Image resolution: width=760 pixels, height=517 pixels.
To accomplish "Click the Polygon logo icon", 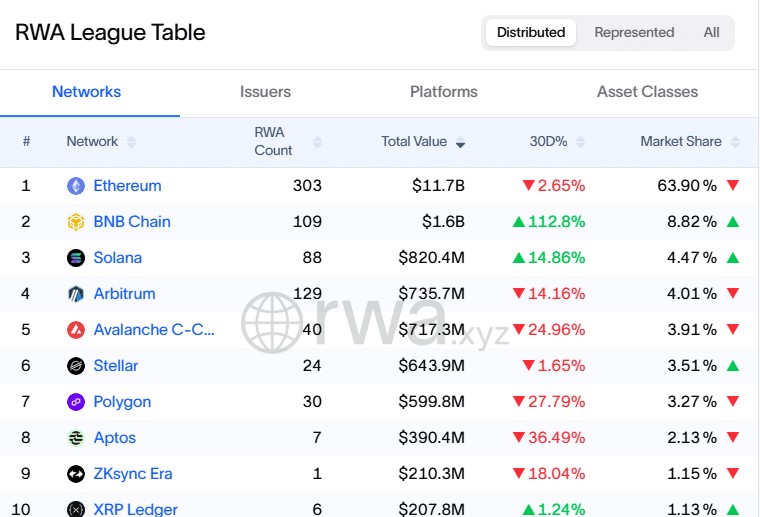I will coord(76,402).
